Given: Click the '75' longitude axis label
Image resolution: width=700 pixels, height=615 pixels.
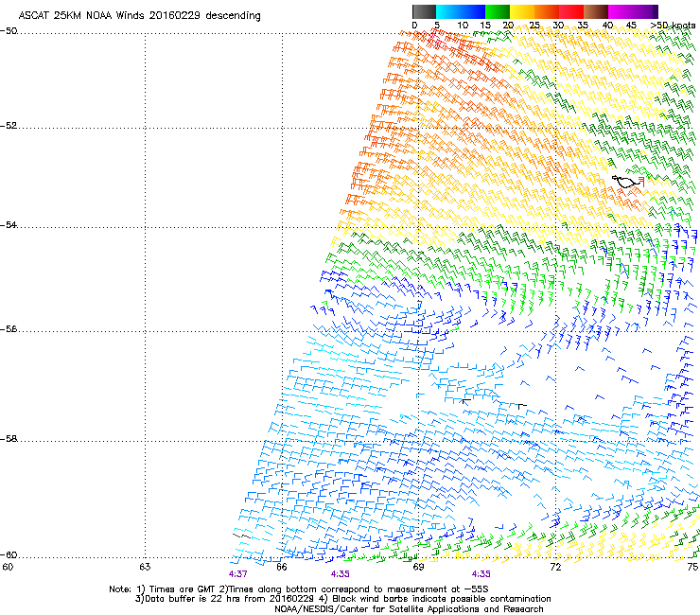Looking at the screenshot, I should pyautogui.click(x=692, y=567).
